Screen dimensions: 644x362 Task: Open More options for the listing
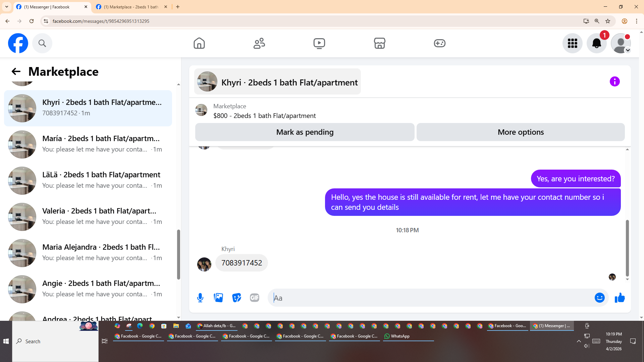click(x=521, y=132)
